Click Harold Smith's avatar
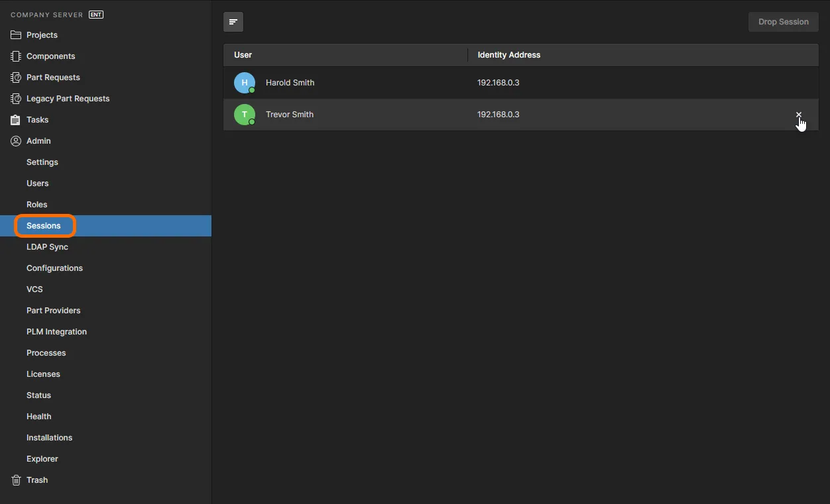 click(x=245, y=83)
